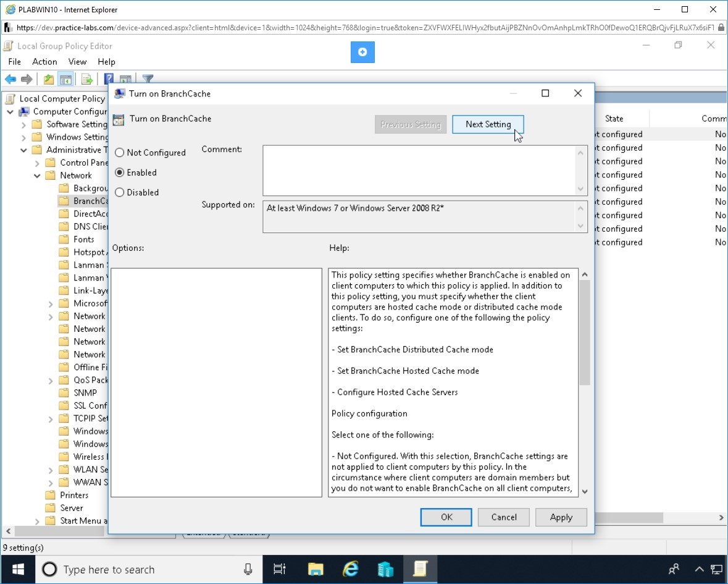
Task: Toggle Show/Hide Console Tree toolbar icon
Action: point(65,80)
